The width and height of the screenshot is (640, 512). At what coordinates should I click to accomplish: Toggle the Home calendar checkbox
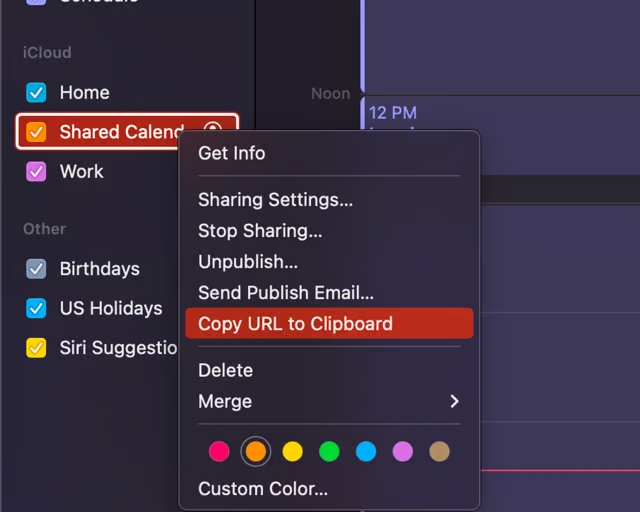tap(36, 93)
